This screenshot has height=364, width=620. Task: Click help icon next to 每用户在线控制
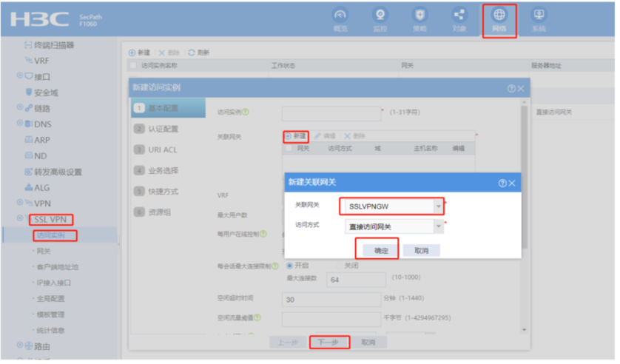click(263, 234)
